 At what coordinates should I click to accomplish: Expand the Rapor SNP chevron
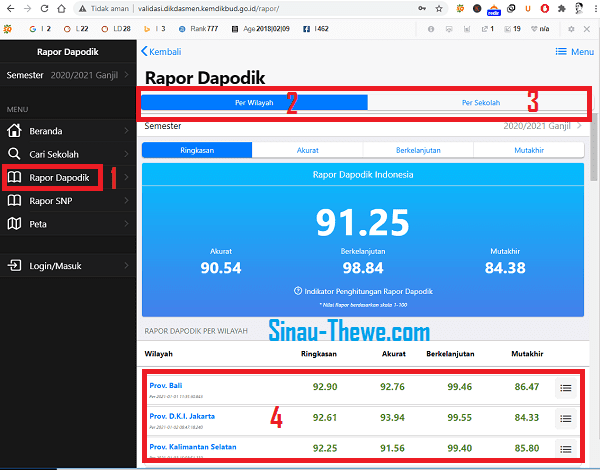tap(126, 200)
